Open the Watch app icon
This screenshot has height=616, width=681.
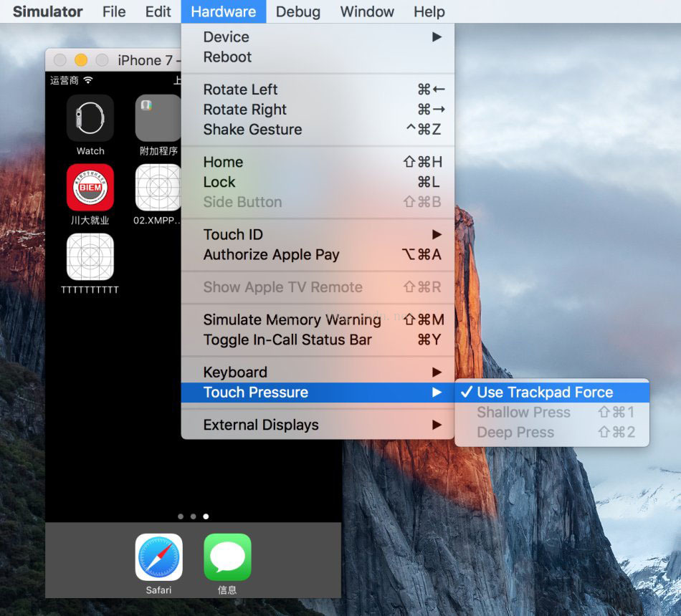tap(90, 118)
